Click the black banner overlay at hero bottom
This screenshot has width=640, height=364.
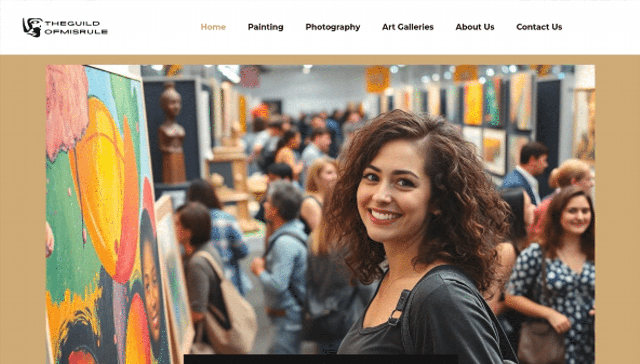click(x=321, y=359)
